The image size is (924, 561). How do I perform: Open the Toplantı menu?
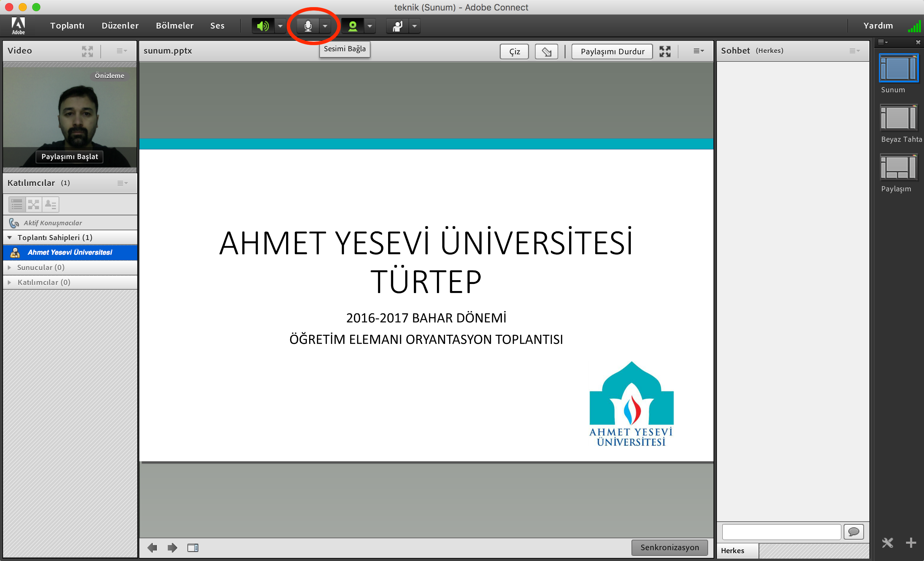tap(67, 25)
